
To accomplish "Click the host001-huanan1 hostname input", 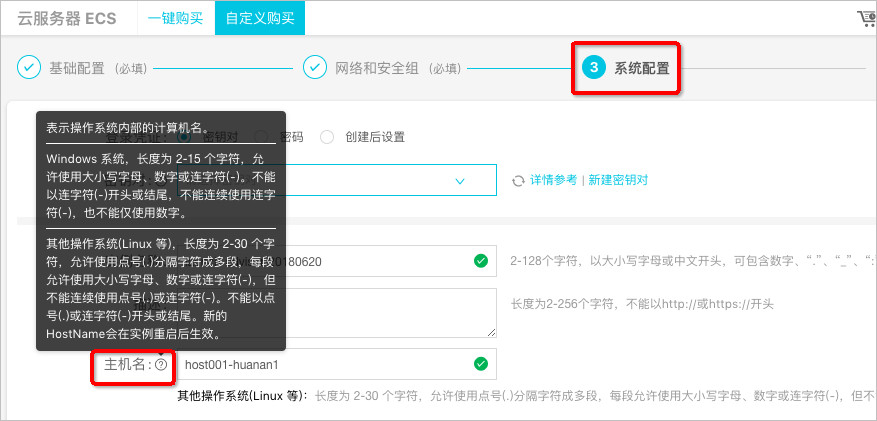I will click(x=337, y=364).
